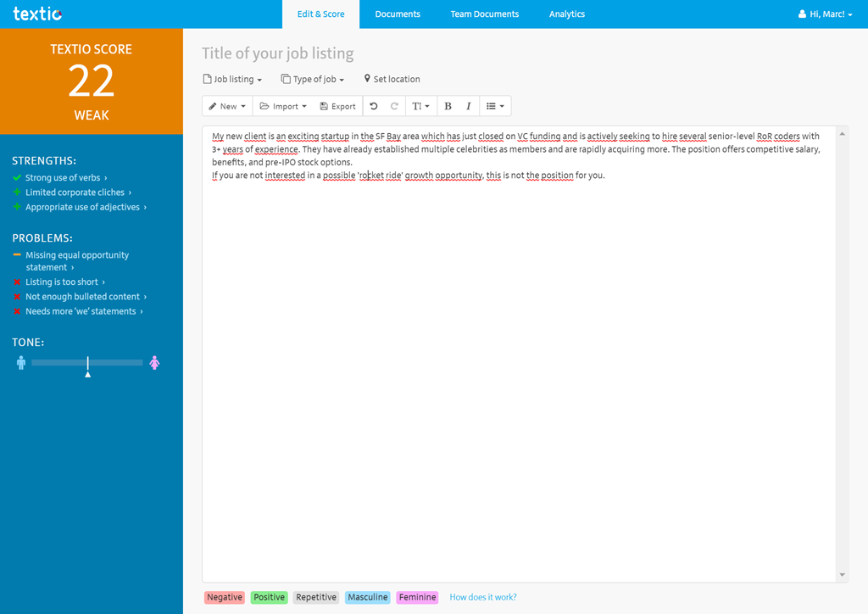
Task: Click the tone slider marker
Action: click(x=87, y=365)
